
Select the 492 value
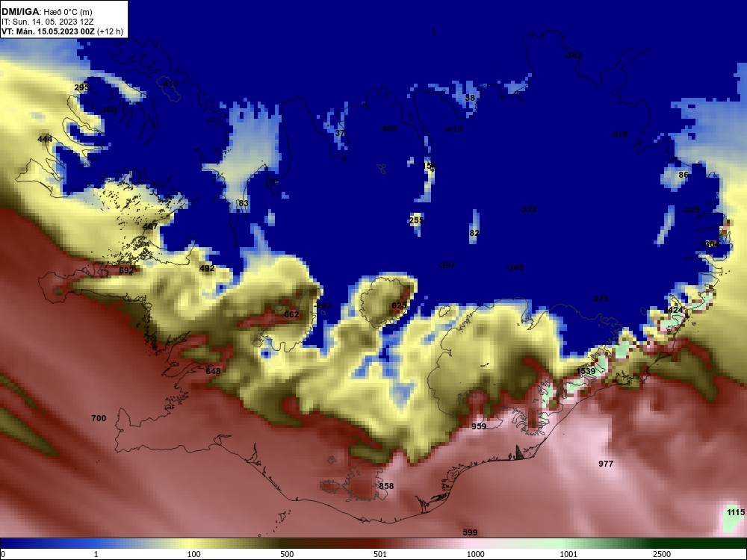coord(207,268)
